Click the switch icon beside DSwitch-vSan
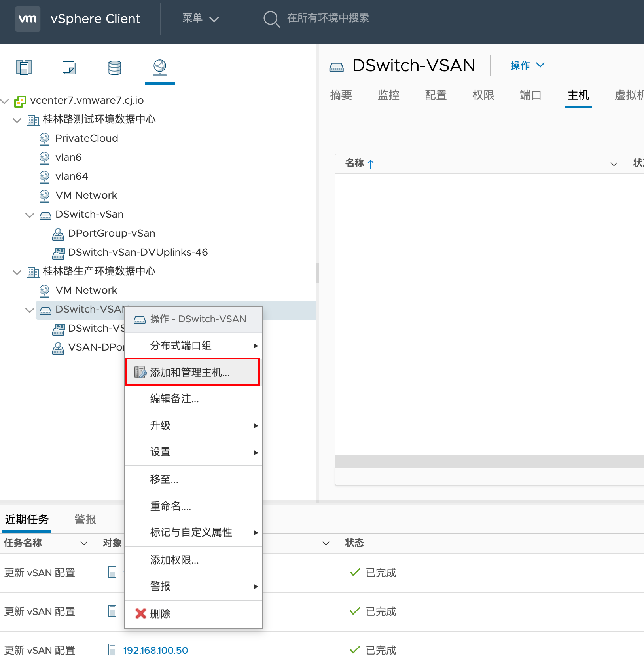The width and height of the screenshot is (644, 657). coord(45,216)
